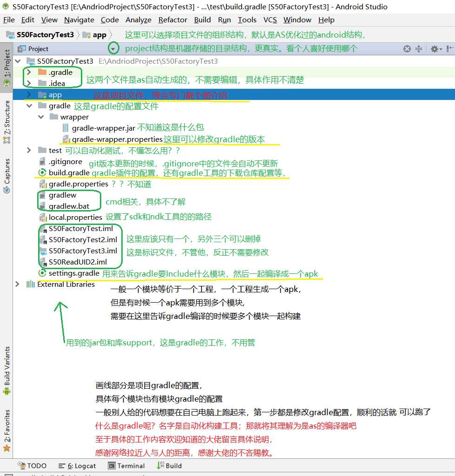Open the Terminal tool window tab
This screenshot has width=455, height=476.
(x=126, y=466)
